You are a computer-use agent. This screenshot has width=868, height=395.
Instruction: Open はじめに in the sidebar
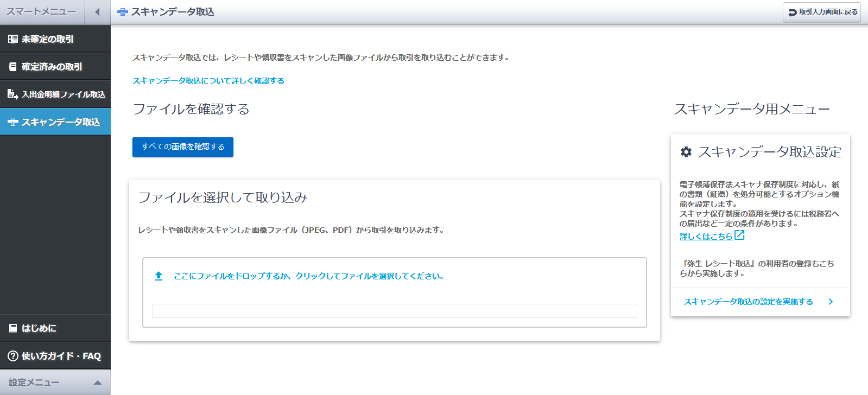tap(55, 328)
